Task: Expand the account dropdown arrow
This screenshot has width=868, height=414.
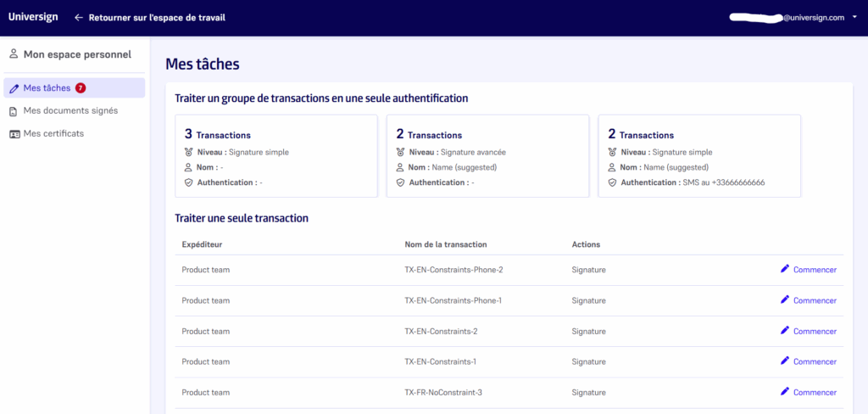Action: coord(854,17)
